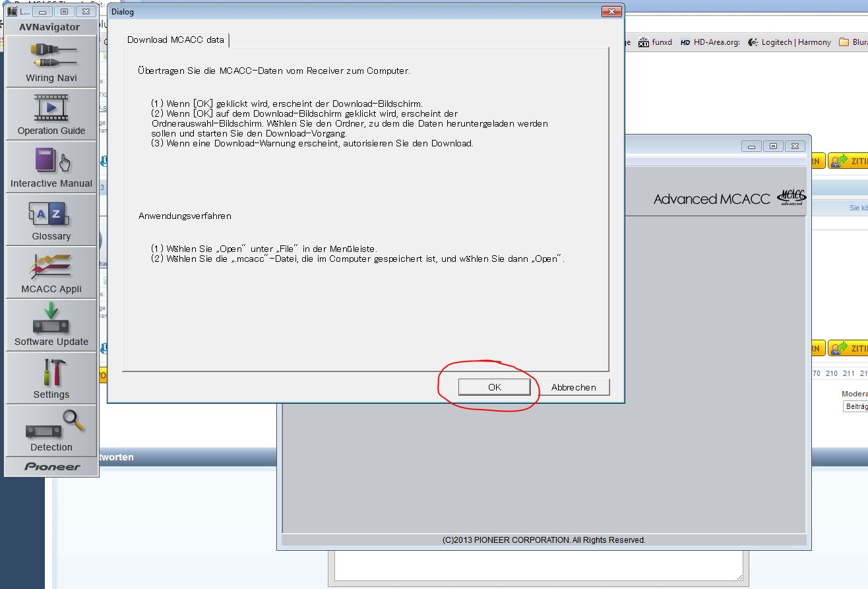Viewport: 868px width, 589px height.
Task: Click the 'Anwendungsverfahren' heading text
Action: 185,216
